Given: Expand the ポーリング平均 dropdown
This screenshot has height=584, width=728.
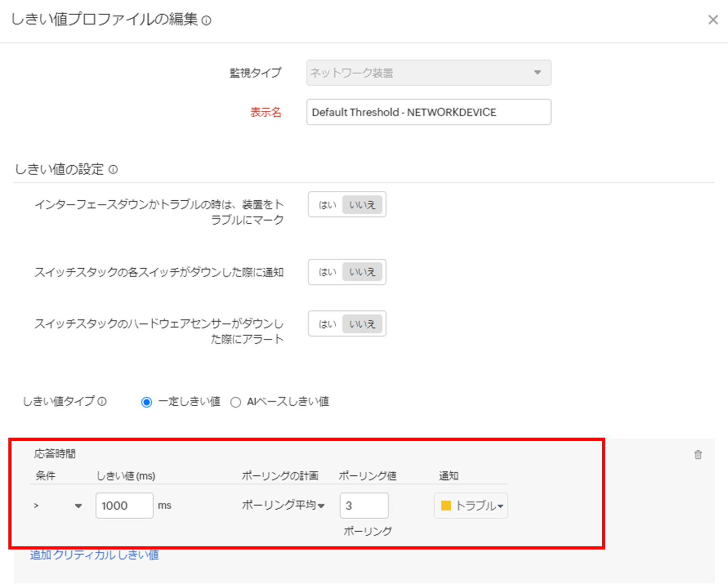Looking at the screenshot, I should point(283,505).
